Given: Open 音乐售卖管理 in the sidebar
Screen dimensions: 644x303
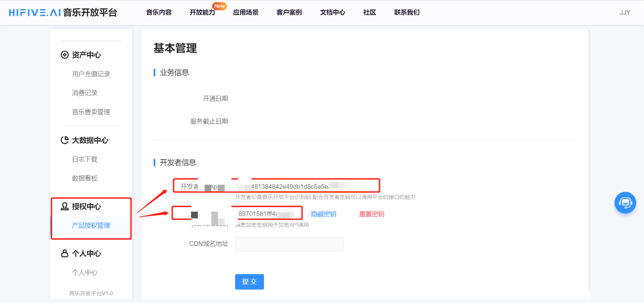Looking at the screenshot, I should pos(91,112).
